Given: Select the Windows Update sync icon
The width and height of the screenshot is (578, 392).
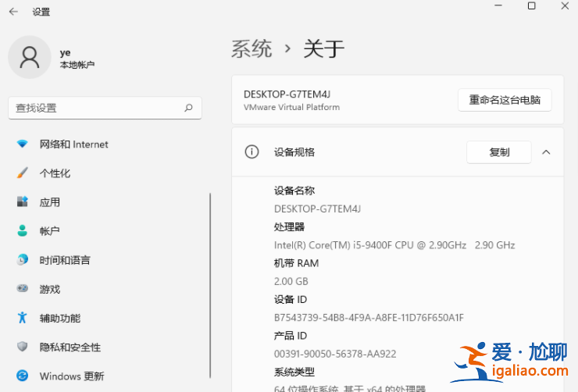Looking at the screenshot, I should pyautogui.click(x=22, y=376).
